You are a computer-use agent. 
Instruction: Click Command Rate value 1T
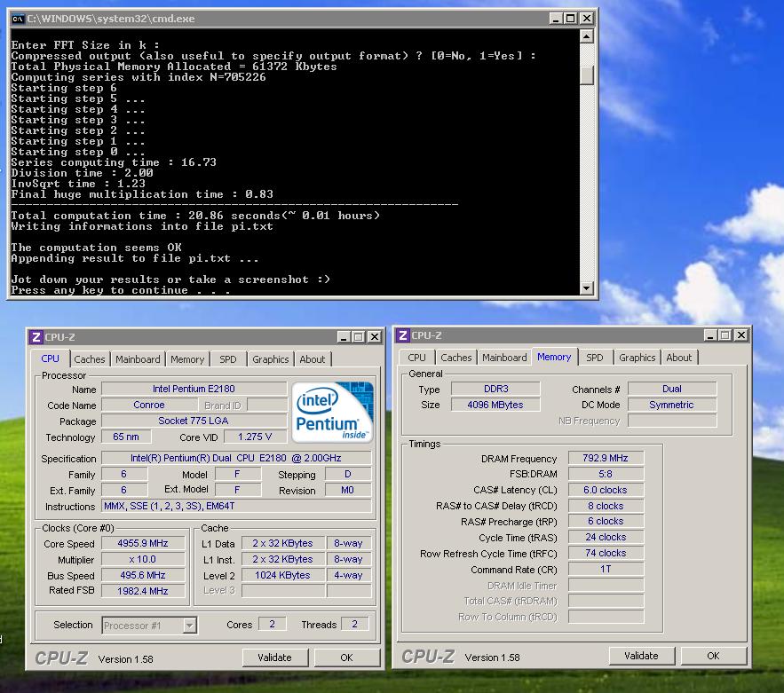pyautogui.click(x=606, y=569)
